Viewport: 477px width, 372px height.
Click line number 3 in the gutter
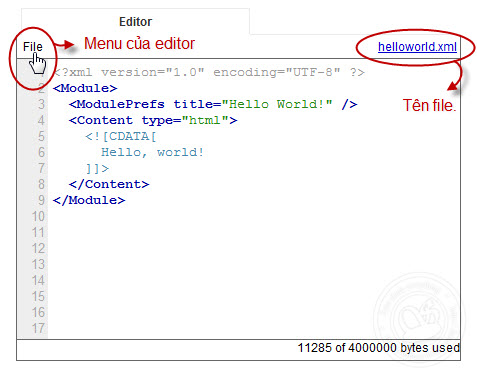pos(41,104)
